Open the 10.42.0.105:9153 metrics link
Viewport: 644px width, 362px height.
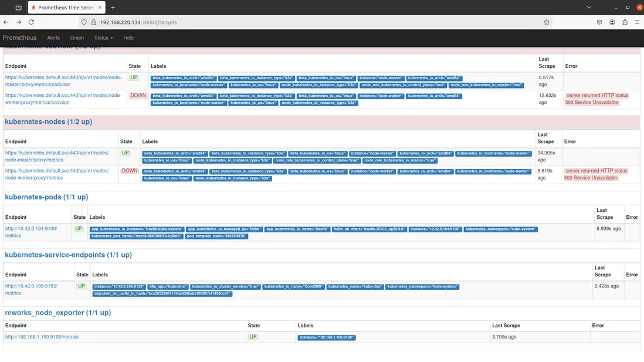point(31,290)
